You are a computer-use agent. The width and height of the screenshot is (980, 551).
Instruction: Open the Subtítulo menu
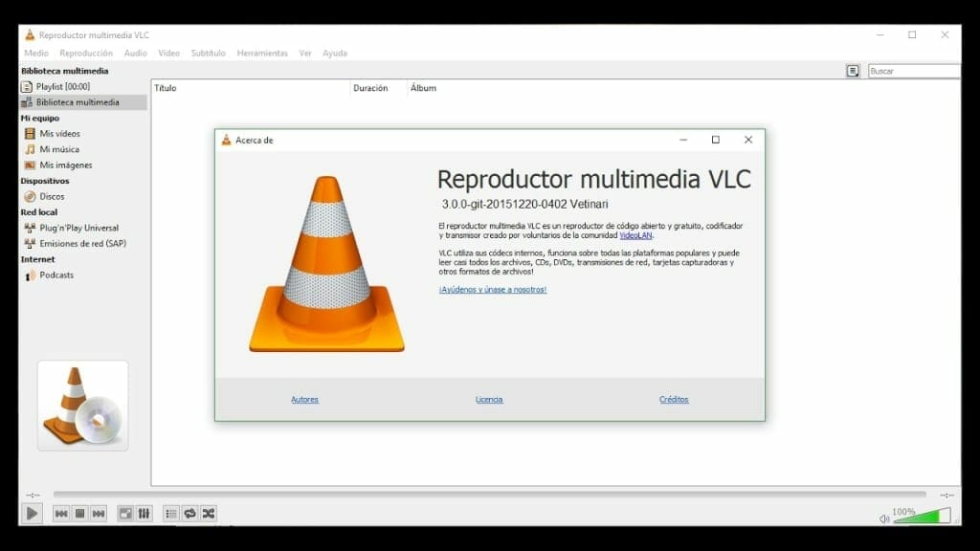(208, 54)
